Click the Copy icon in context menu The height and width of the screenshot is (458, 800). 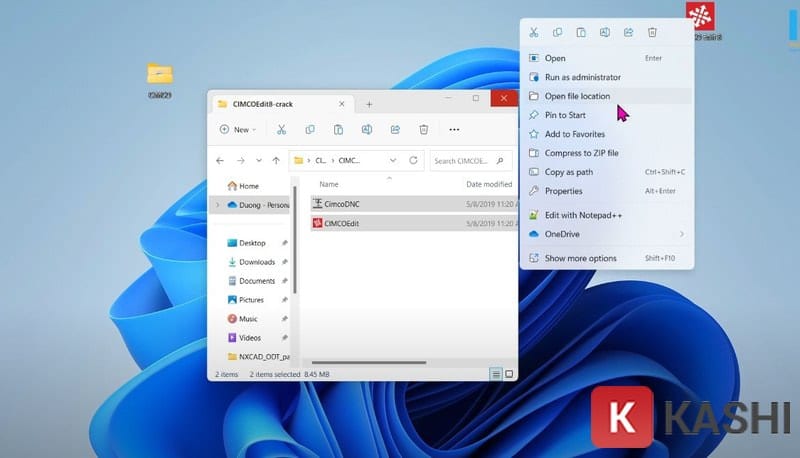click(558, 33)
